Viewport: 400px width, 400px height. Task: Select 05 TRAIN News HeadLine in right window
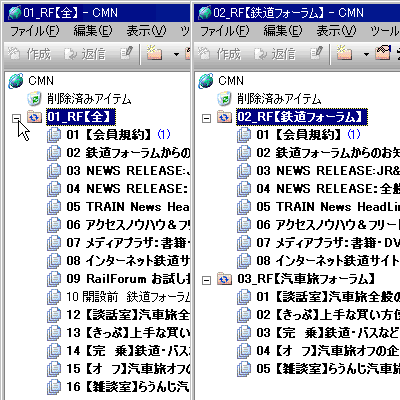click(328, 207)
